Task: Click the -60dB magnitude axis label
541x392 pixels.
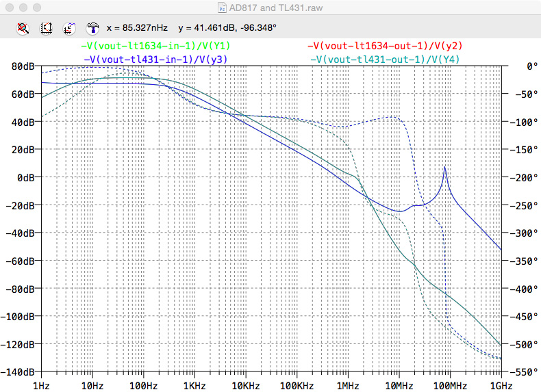Action: pos(21,261)
